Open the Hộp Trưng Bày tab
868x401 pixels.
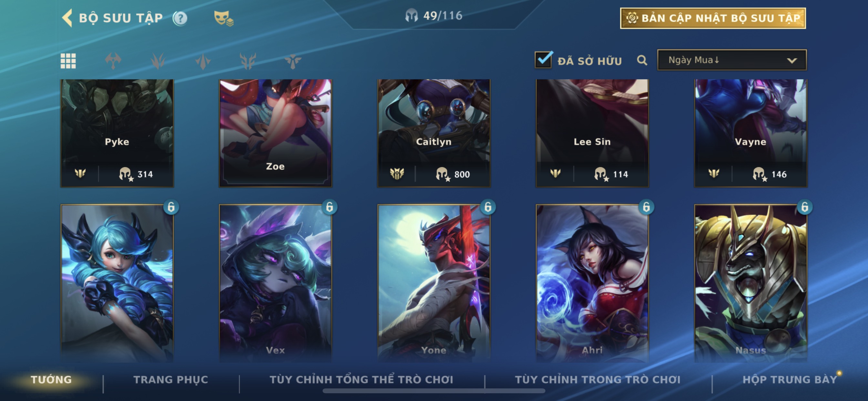(790, 380)
